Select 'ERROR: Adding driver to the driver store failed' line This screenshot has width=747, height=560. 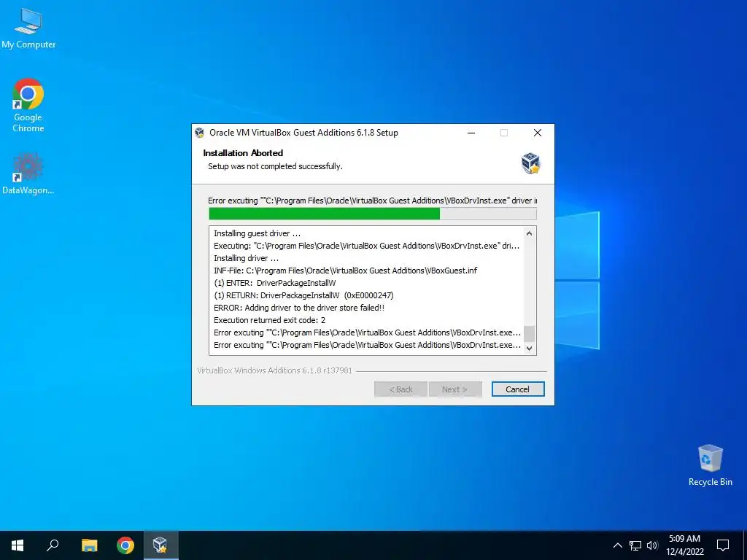299,308
